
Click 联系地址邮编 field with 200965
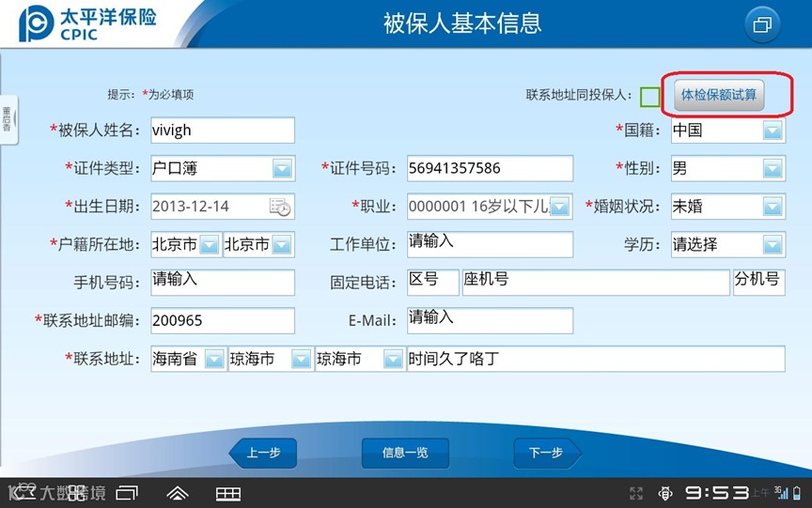[223, 321]
